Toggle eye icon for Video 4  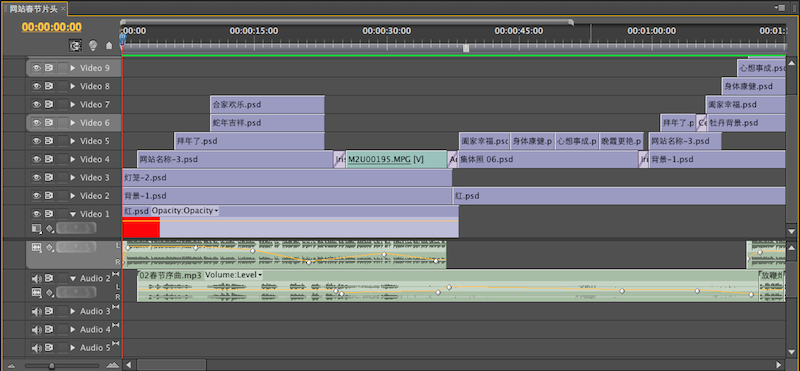pyautogui.click(x=36, y=159)
